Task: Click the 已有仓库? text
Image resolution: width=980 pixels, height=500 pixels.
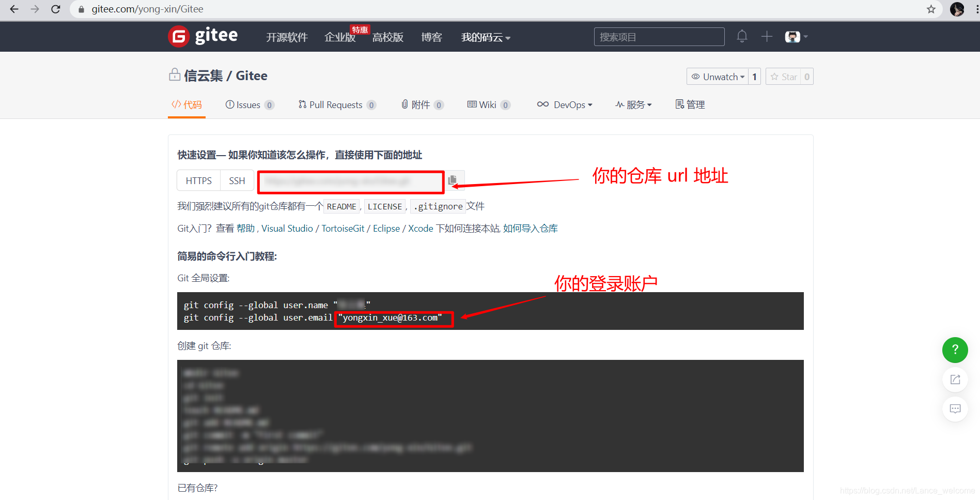Action: tap(197, 488)
